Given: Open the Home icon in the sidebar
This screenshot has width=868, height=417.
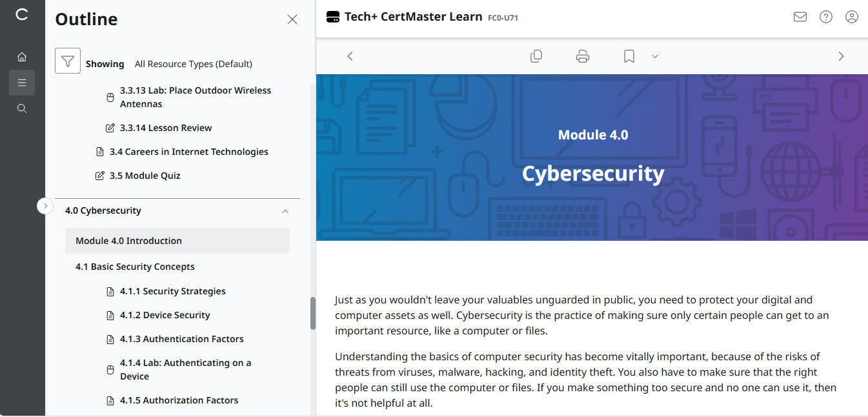Looking at the screenshot, I should pos(21,56).
